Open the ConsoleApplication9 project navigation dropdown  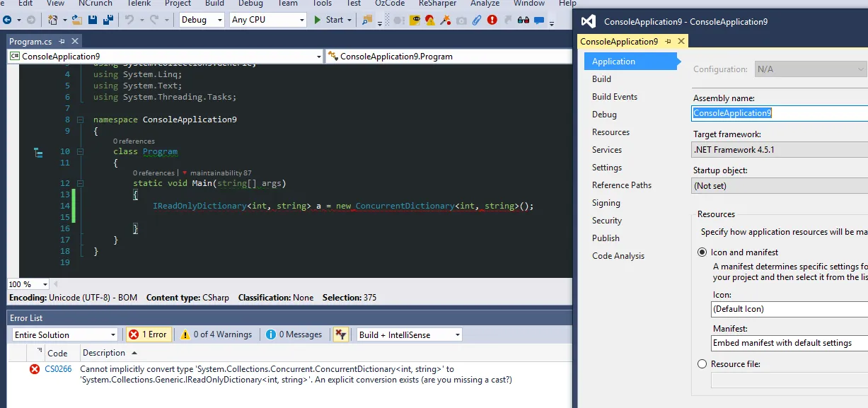[166, 57]
